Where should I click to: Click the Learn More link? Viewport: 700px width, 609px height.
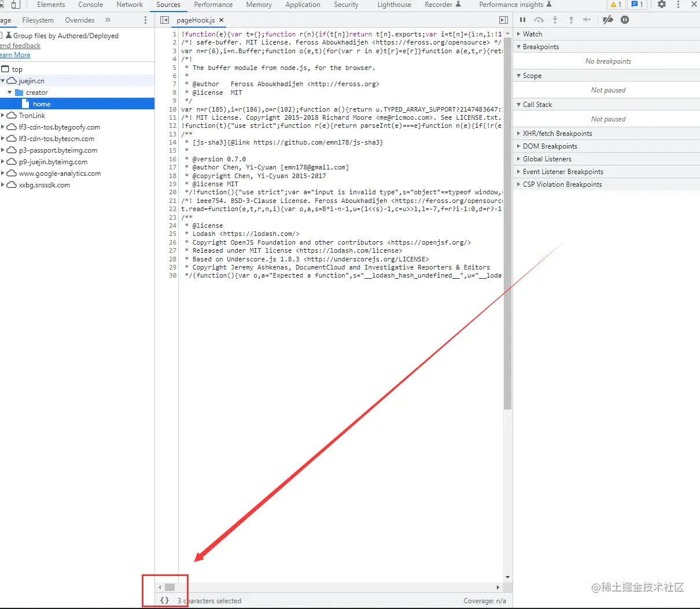15,55
